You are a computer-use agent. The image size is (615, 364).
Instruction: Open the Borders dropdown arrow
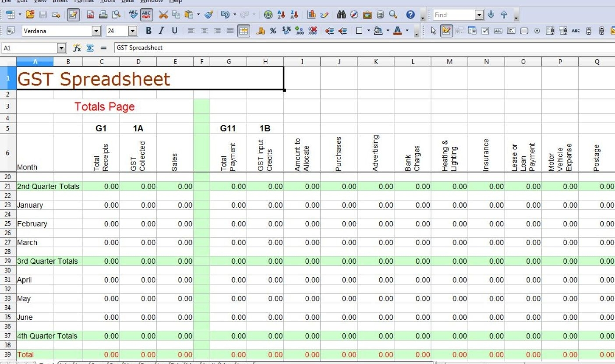point(369,31)
